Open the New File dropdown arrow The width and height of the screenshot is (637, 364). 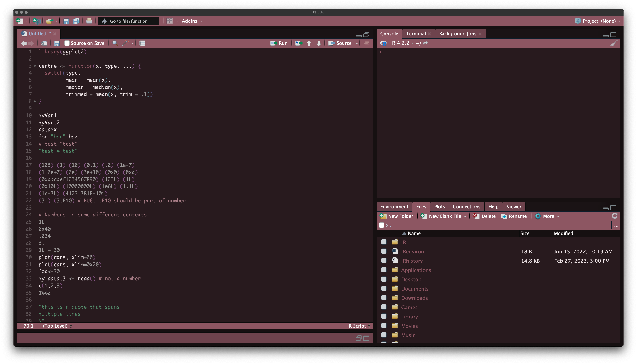(27, 21)
